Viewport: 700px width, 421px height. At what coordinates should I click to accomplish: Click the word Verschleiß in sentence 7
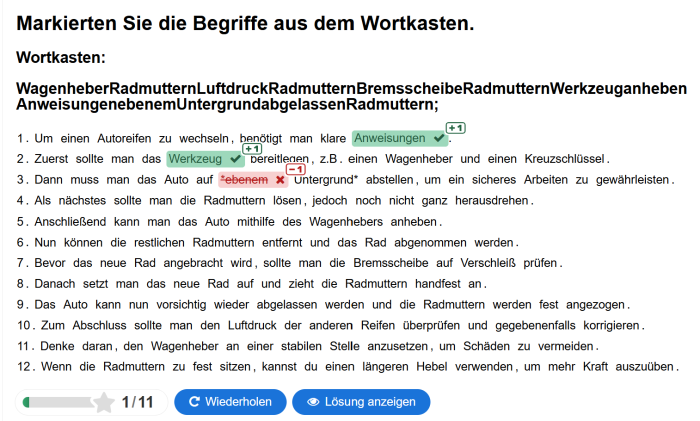488,263
